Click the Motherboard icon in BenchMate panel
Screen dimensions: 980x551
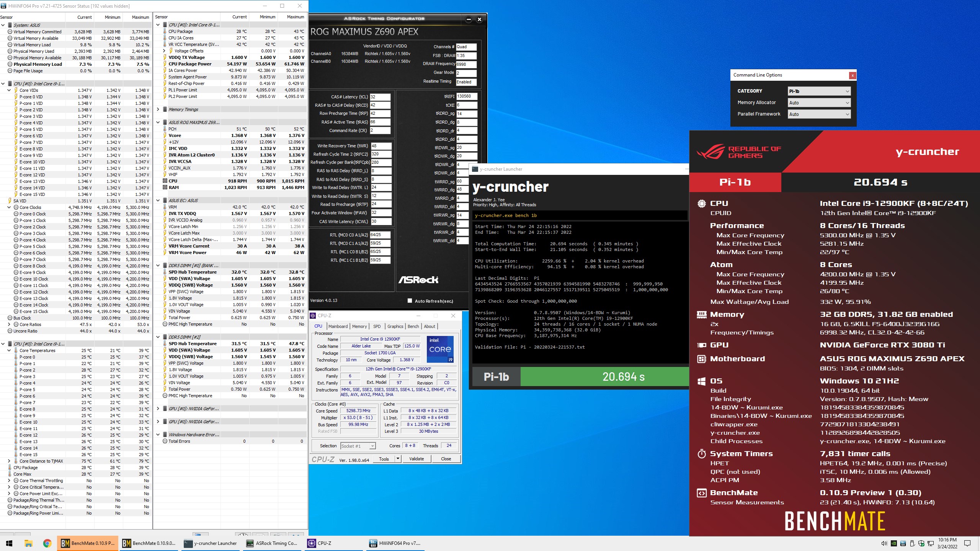coord(701,359)
